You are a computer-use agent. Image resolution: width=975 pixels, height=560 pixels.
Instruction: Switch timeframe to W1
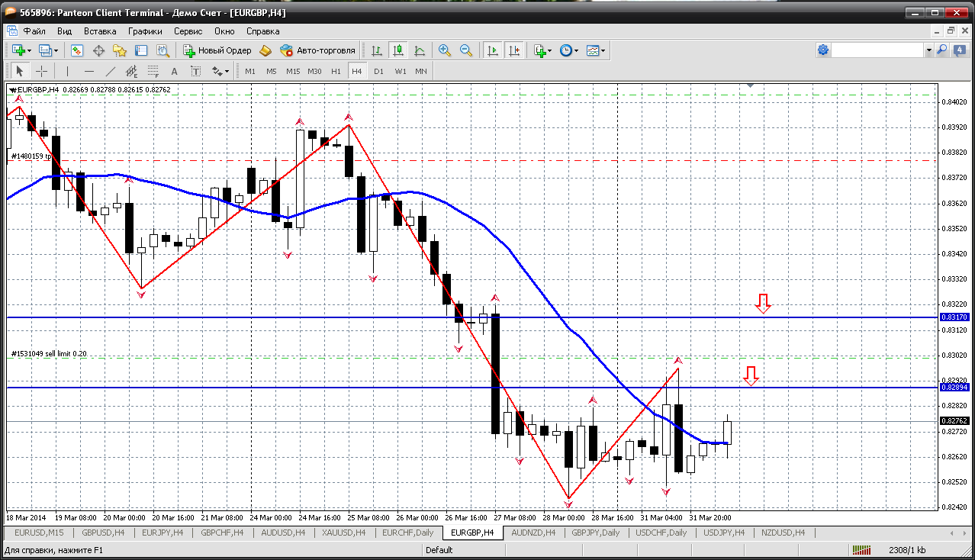pos(400,71)
